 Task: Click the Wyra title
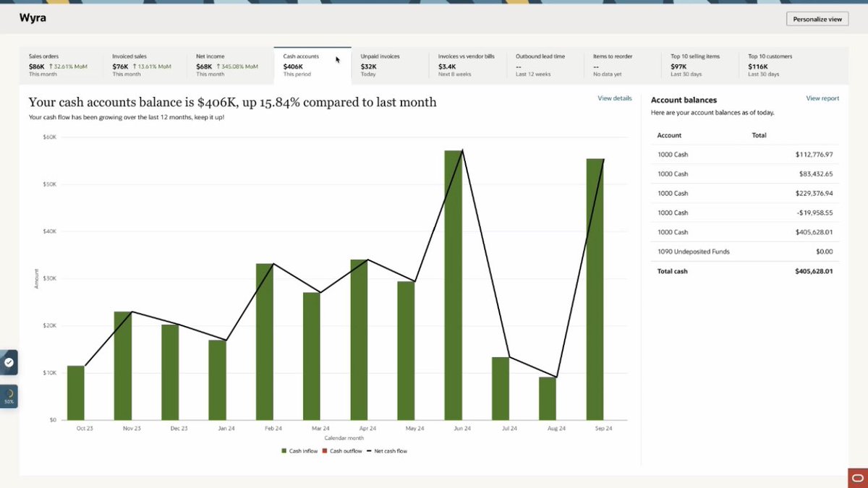pos(33,17)
